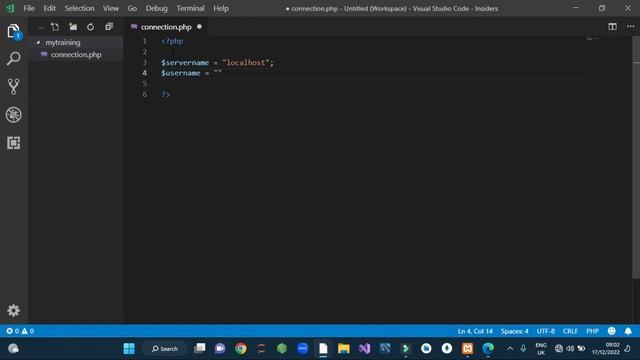Change indentation via Spaces: 4
The height and width of the screenshot is (360, 640).
515,331
